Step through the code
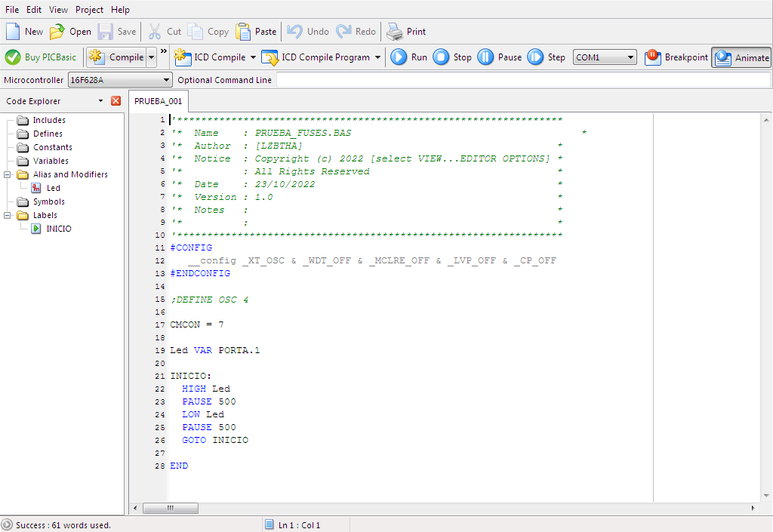The image size is (773, 532). click(x=546, y=57)
